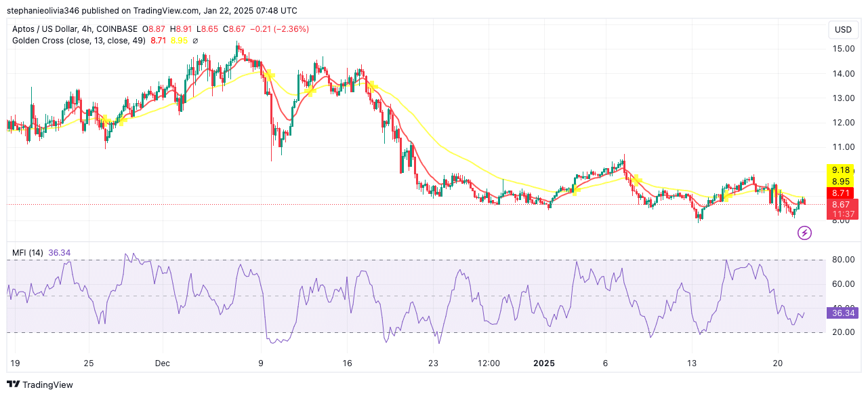Click the 2025 label on time axis
Image resolution: width=868 pixels, height=396 pixels.
(x=543, y=363)
